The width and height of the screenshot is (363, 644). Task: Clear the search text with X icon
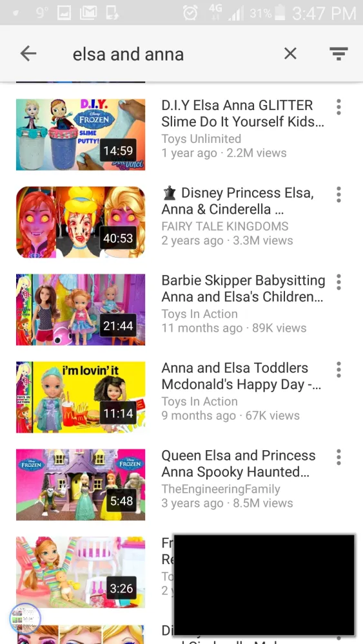tap(290, 53)
